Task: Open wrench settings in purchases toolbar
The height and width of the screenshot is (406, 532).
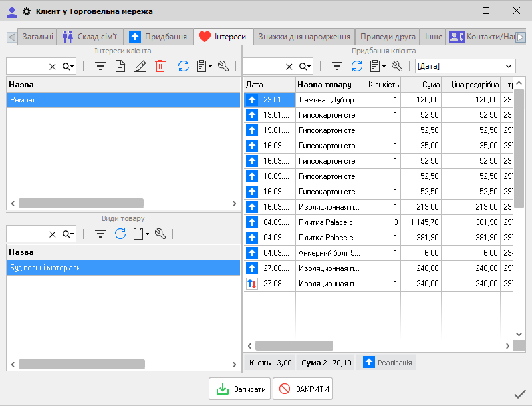Action: (397, 66)
